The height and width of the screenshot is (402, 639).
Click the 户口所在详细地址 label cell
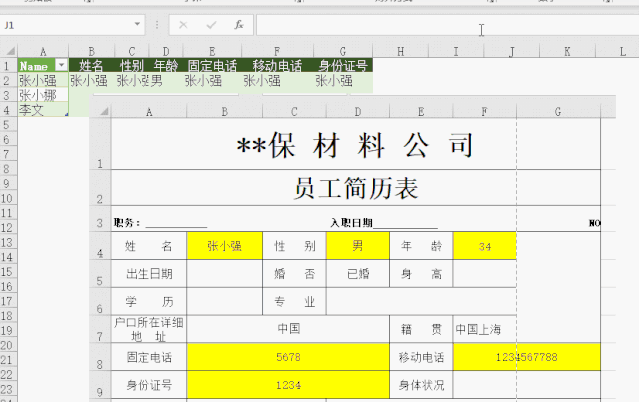click(149, 329)
